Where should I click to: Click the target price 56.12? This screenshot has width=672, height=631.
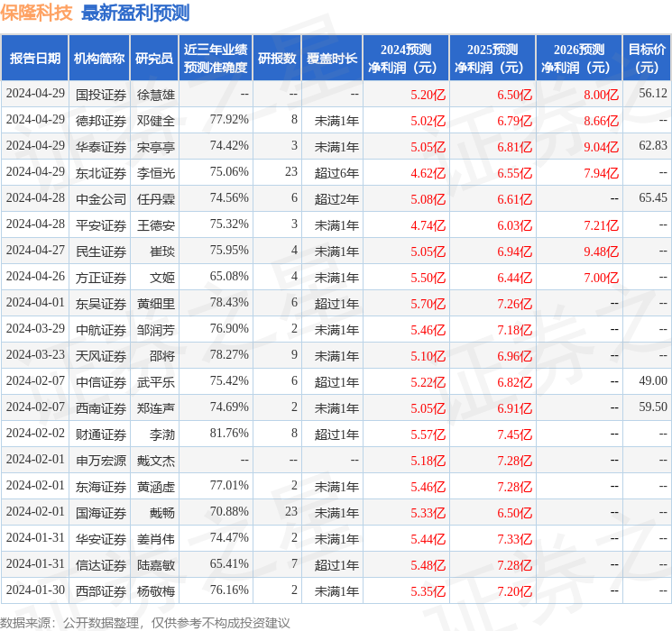pos(653,94)
